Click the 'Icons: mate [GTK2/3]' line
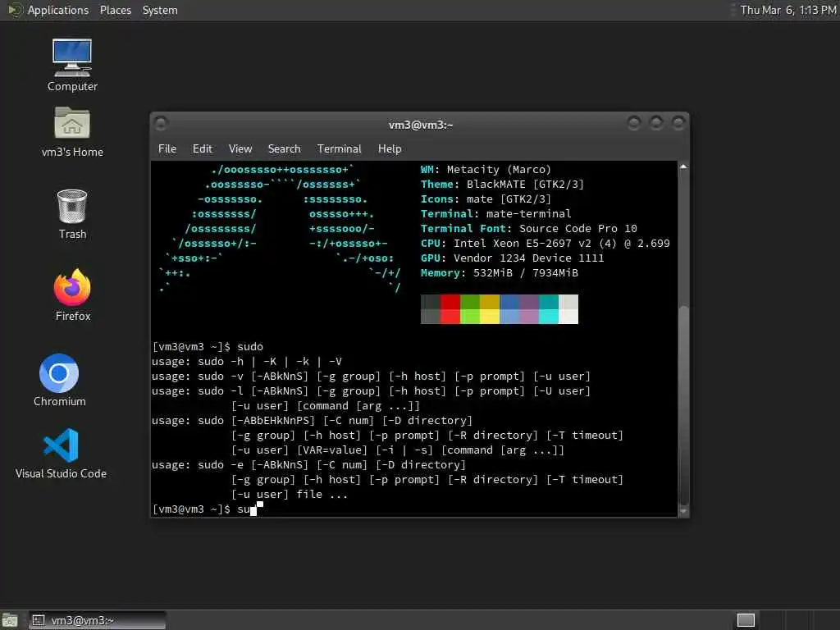840x630 pixels. 486,199
